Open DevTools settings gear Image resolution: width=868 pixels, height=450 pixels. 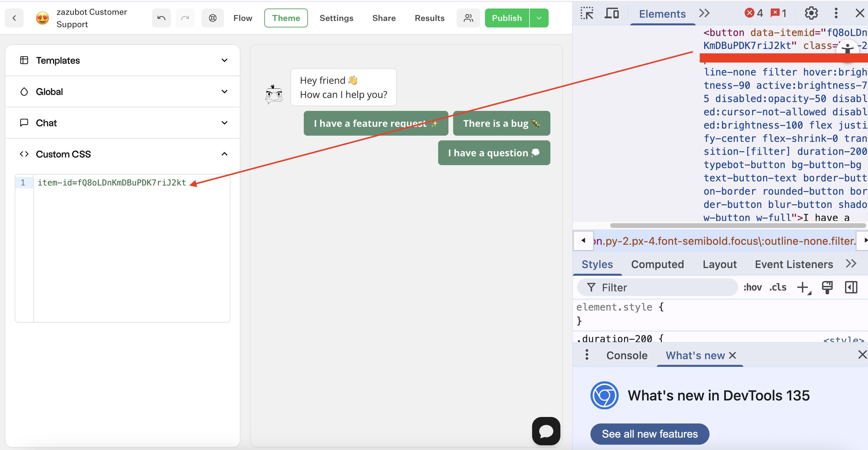811,13
